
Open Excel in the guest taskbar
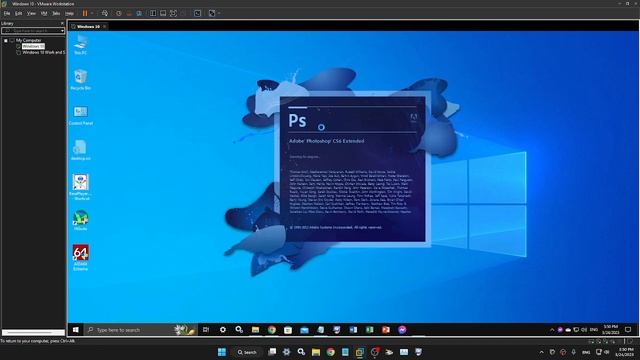tap(369, 330)
